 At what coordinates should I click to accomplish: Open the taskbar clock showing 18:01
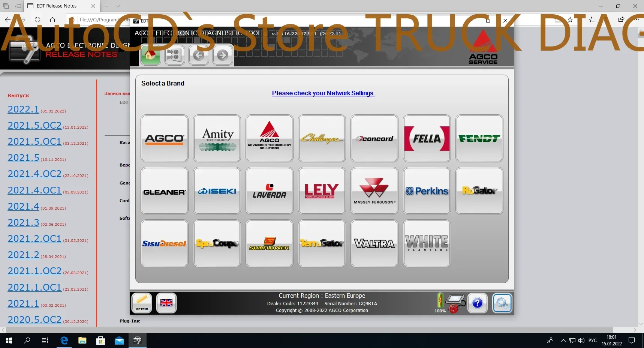pos(612,340)
